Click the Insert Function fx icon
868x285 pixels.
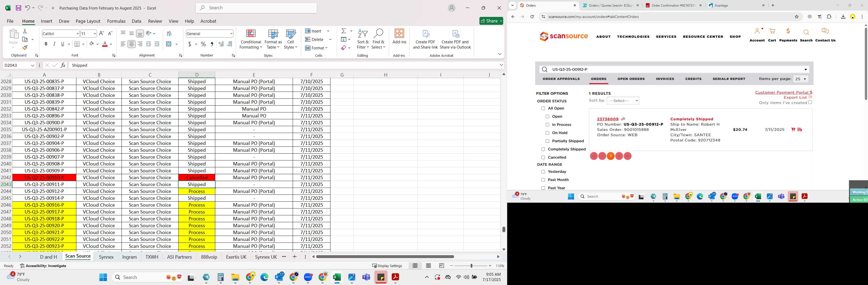click(x=63, y=65)
